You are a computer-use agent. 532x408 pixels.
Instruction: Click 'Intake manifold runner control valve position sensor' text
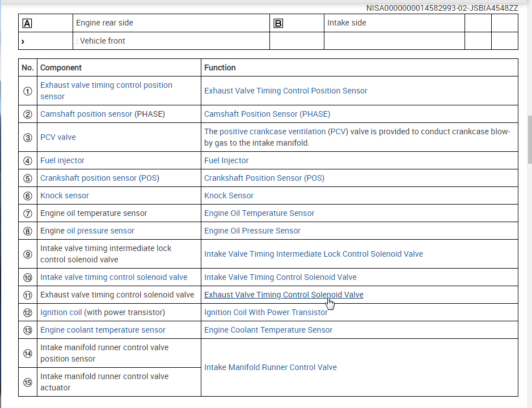click(104, 353)
